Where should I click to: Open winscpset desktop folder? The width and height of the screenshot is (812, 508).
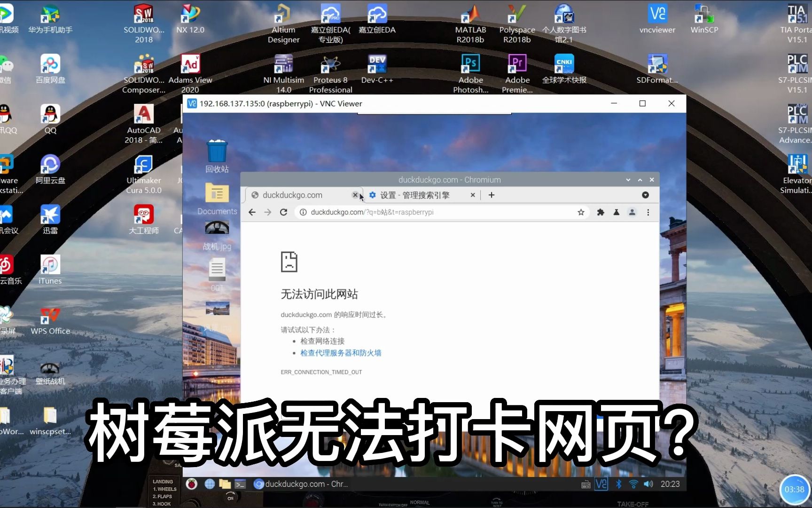pos(50,421)
